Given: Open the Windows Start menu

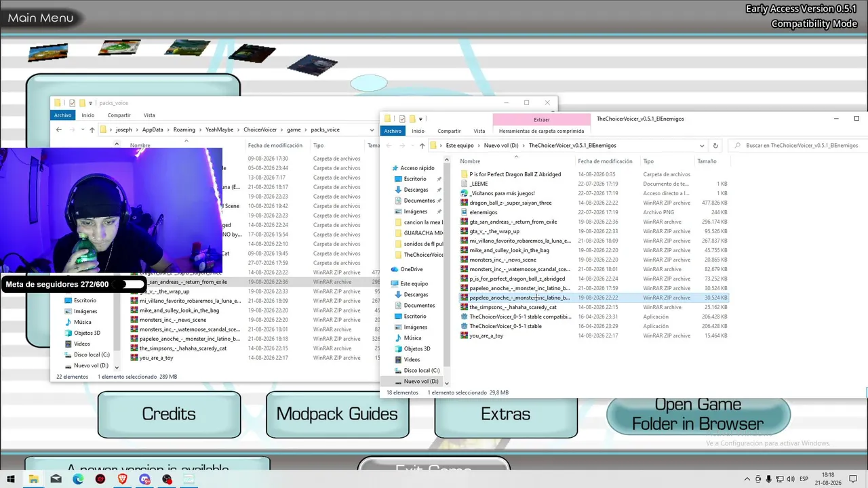Looking at the screenshot, I should (x=12, y=479).
